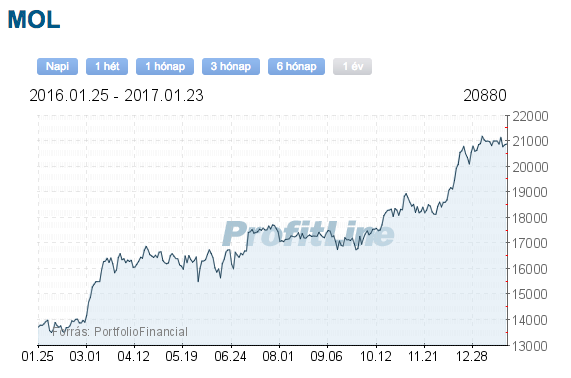
Task: Click the greyed 1 év button
Action: 352,66
